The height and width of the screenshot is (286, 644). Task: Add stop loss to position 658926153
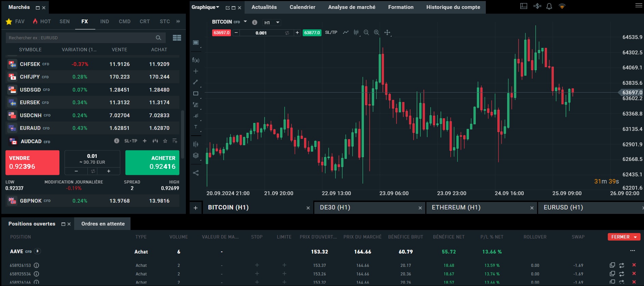tap(257, 265)
